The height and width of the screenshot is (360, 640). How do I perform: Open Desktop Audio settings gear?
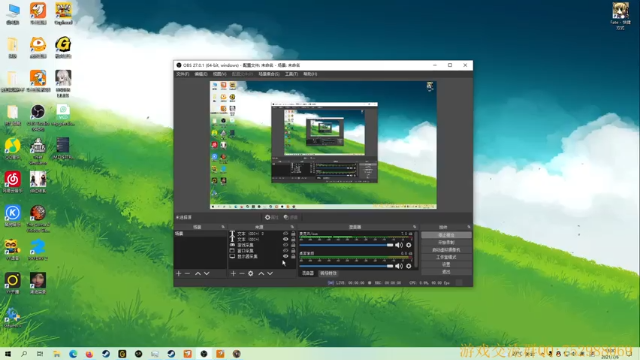point(409,266)
